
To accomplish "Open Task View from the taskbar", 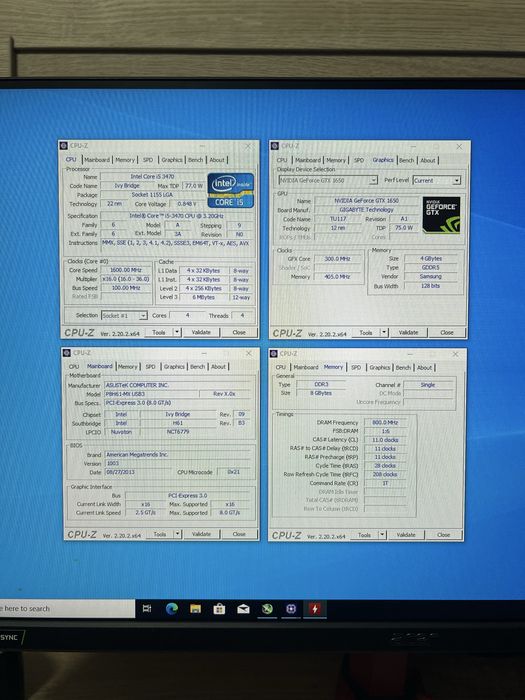I will click(x=146, y=608).
